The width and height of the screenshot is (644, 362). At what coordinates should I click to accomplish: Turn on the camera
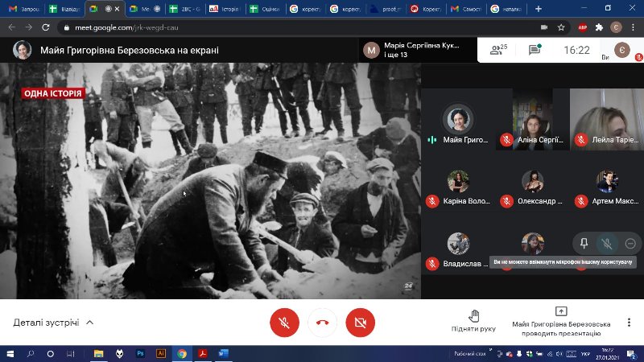360,323
